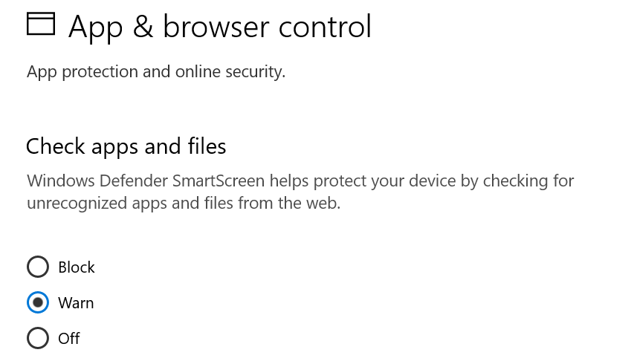Click the App & browser control page title
Screen dimensions: 634x364
pos(220,27)
